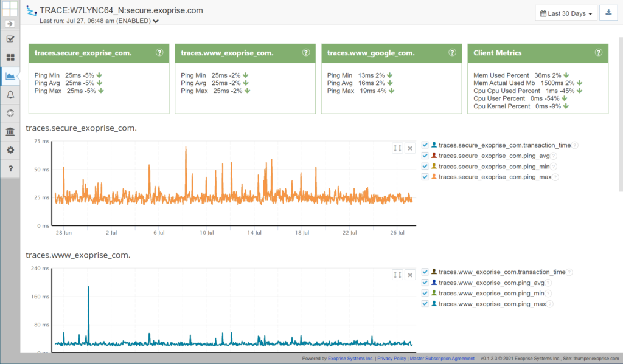Open help for the traces.www_google_com. card
The height and width of the screenshot is (364, 623).
(x=452, y=53)
